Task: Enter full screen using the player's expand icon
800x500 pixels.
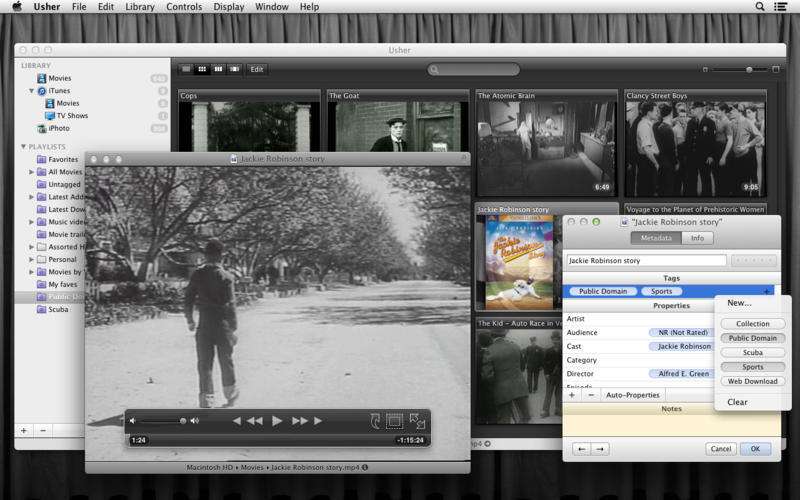Action: point(417,421)
